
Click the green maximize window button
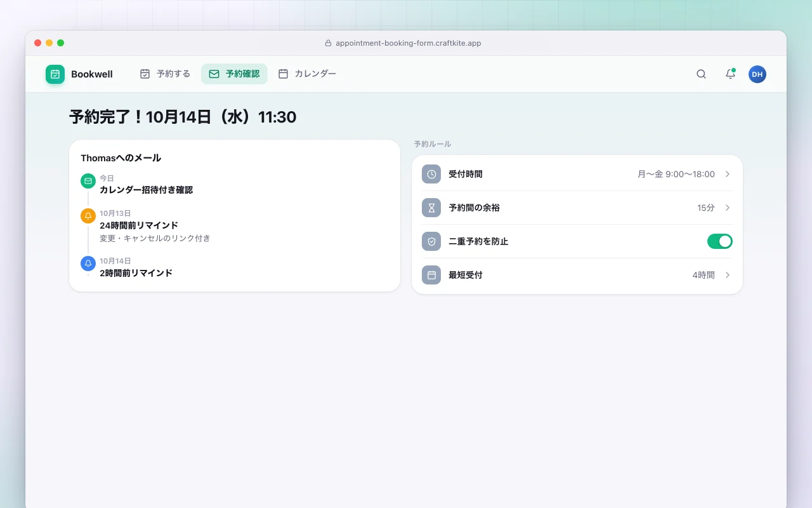[61, 43]
